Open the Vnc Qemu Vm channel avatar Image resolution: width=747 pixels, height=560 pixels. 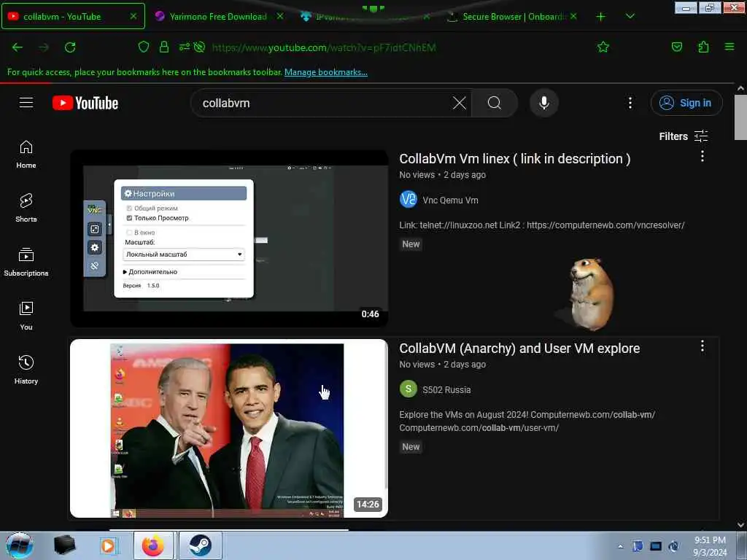click(409, 200)
